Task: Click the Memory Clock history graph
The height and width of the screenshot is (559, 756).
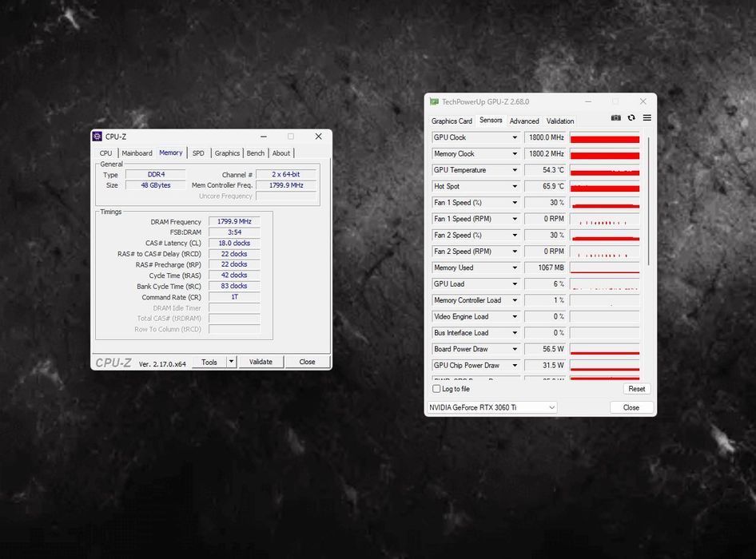Action: point(605,153)
